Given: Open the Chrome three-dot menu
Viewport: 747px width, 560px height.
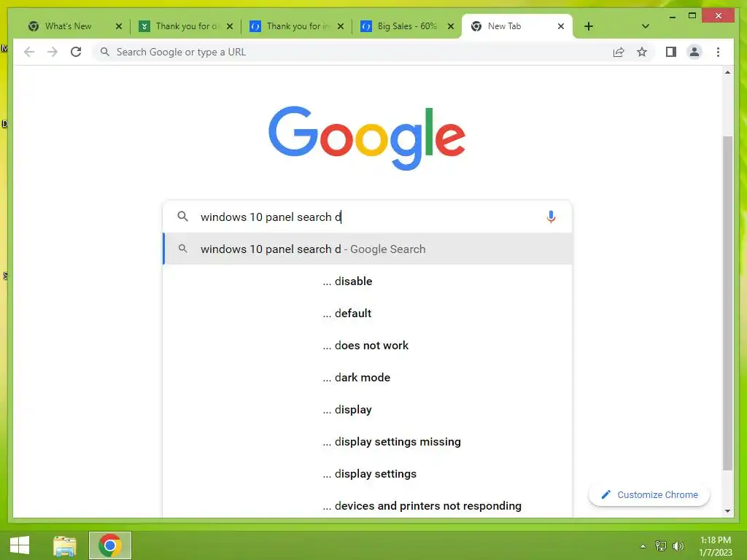Looking at the screenshot, I should coord(718,52).
